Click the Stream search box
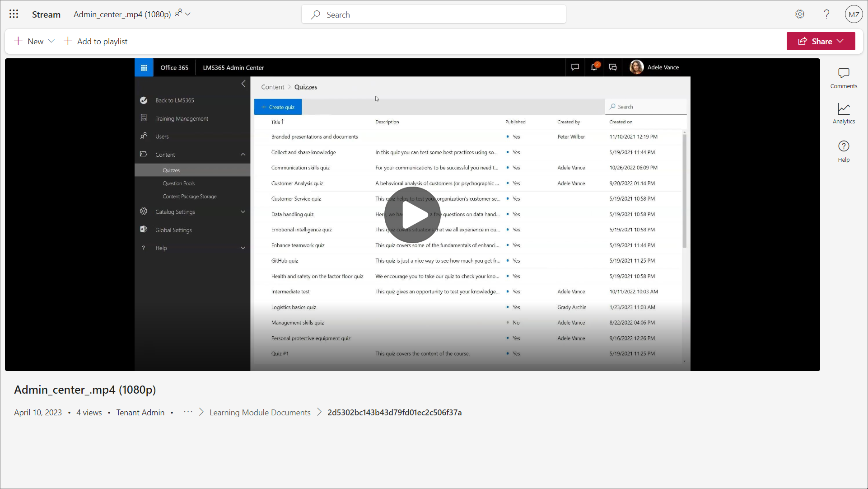This screenshot has height=489, width=868. [x=434, y=14]
